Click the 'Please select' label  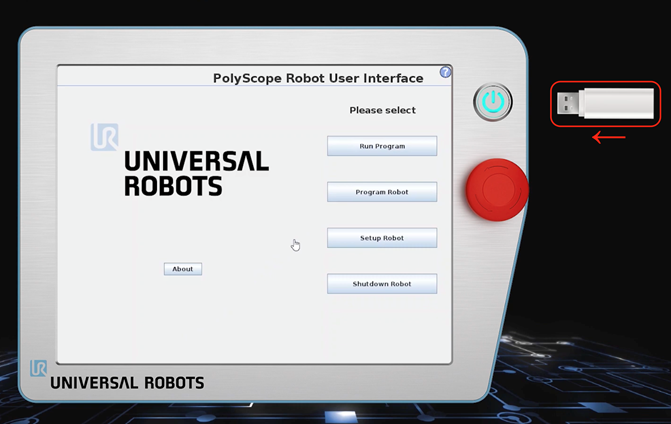tap(382, 110)
